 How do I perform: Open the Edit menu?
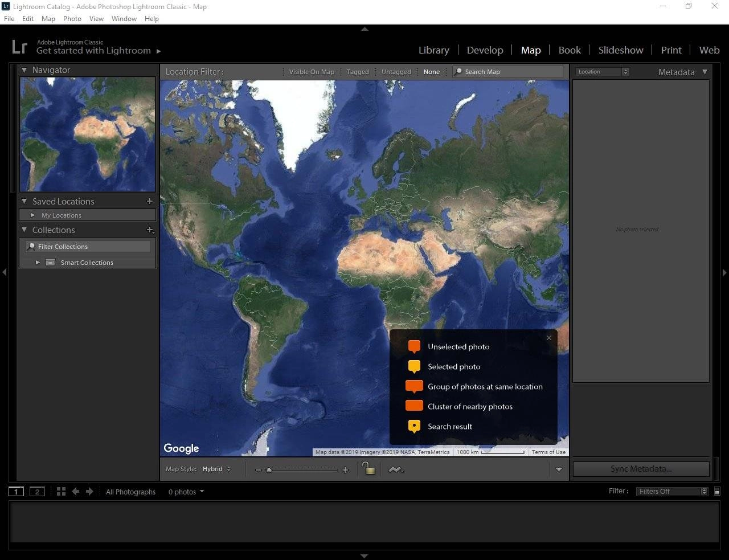[x=28, y=18]
